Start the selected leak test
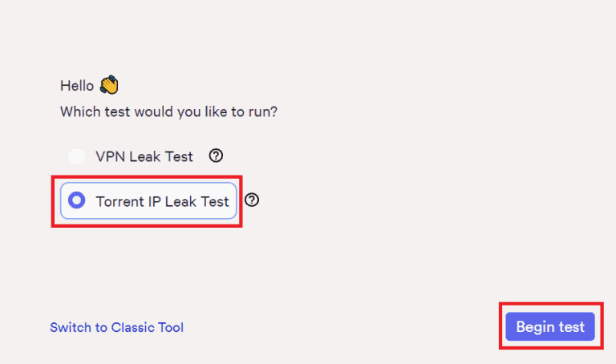 point(550,327)
